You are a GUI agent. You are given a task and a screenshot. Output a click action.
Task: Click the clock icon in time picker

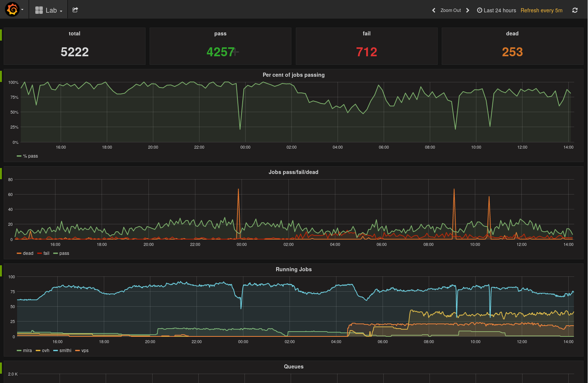(480, 10)
